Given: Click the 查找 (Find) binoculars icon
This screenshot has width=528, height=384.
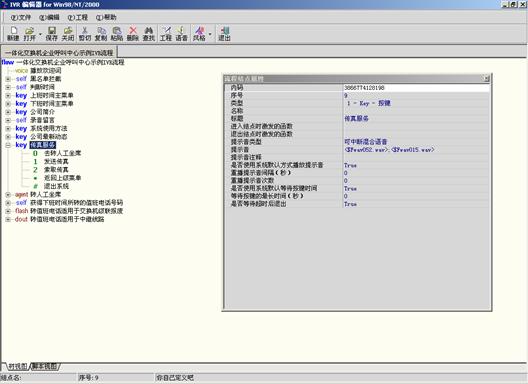Looking at the screenshot, I should click(x=149, y=34).
